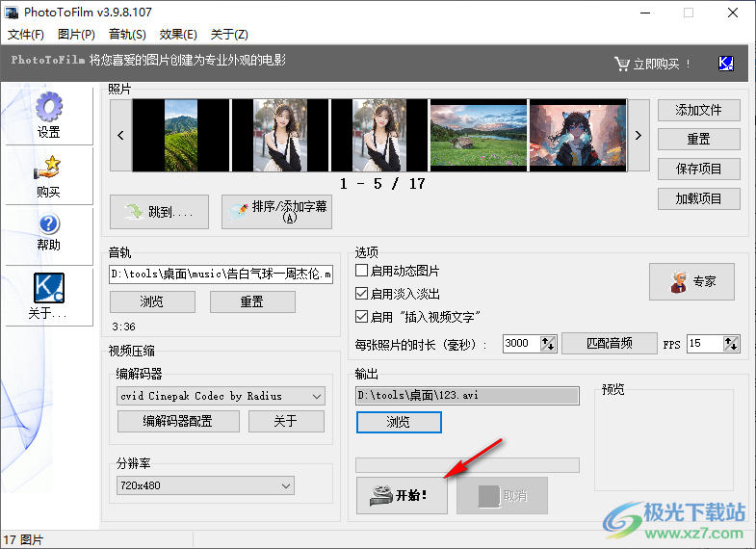The width and height of the screenshot is (756, 549).
Task: Enable the 启用动态图片 checkbox
Action: 361,271
